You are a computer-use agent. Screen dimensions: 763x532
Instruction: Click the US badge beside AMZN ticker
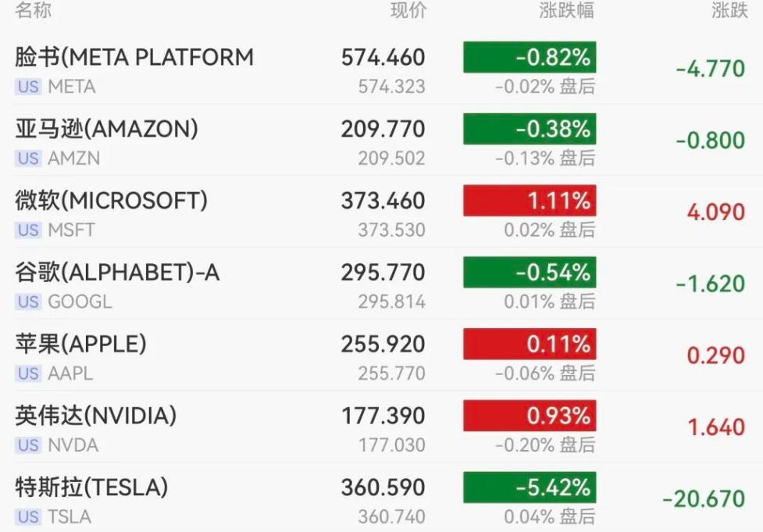point(28,159)
